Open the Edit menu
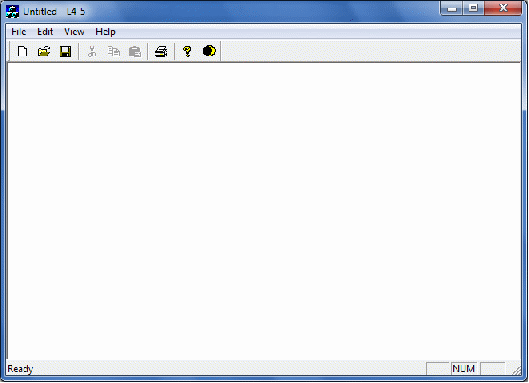Viewport: 529px width, 383px height. click(x=45, y=32)
